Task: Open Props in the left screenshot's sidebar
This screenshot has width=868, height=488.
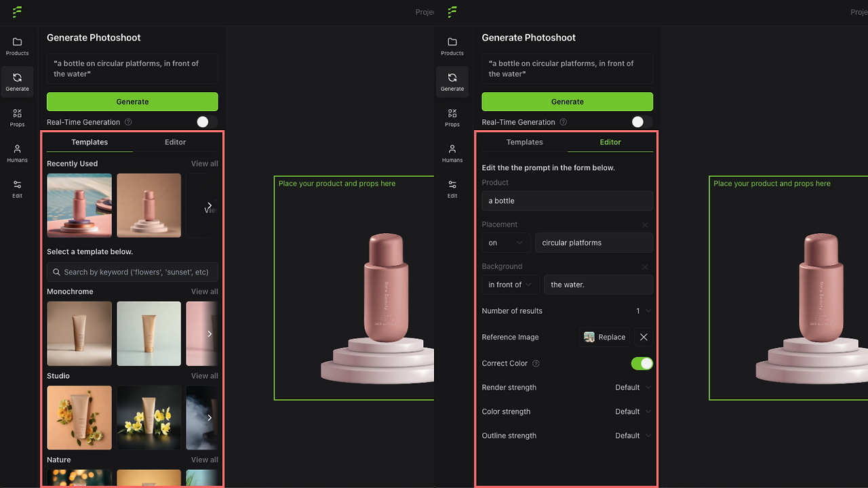Action: click(x=17, y=118)
